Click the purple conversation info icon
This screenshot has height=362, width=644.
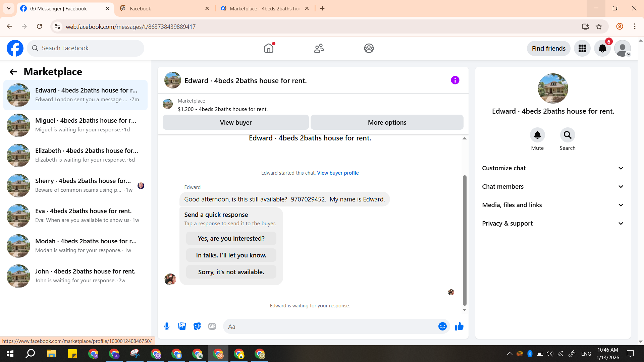coord(455,80)
